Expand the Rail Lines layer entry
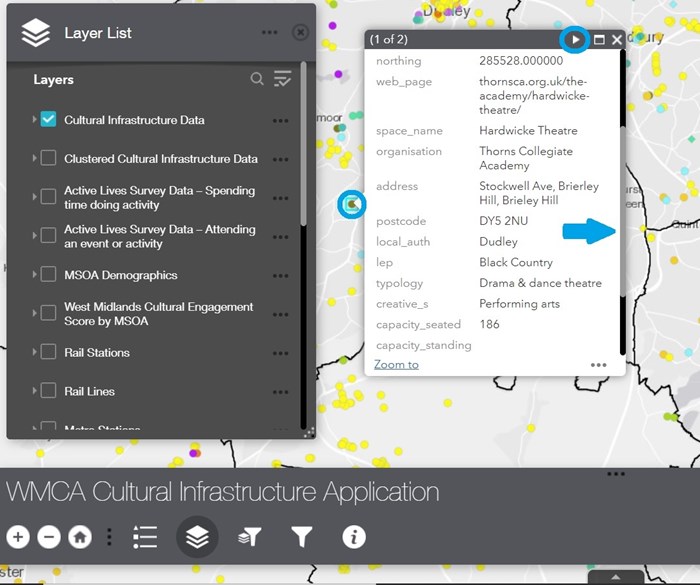The height and width of the screenshot is (585, 700). tap(34, 391)
